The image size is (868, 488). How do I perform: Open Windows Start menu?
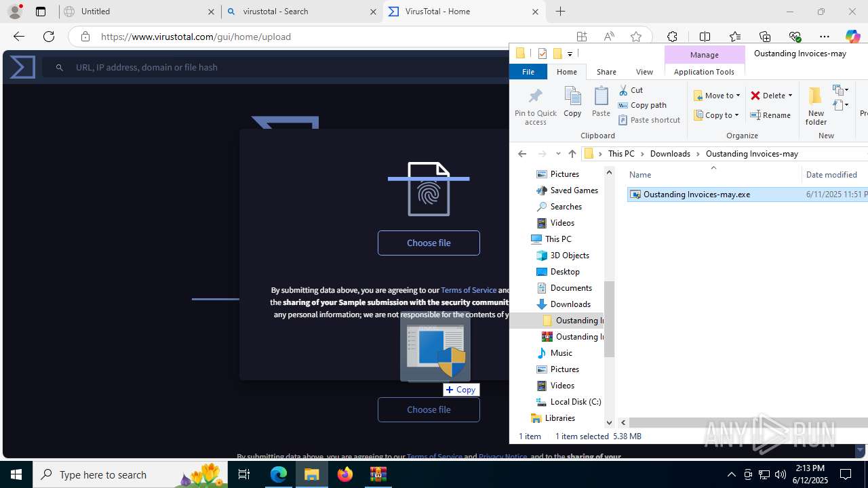pos(16,474)
